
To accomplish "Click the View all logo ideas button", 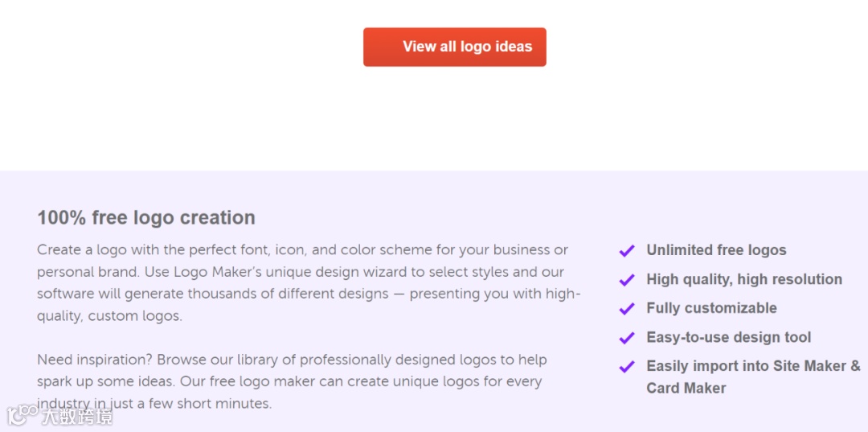I will [454, 47].
